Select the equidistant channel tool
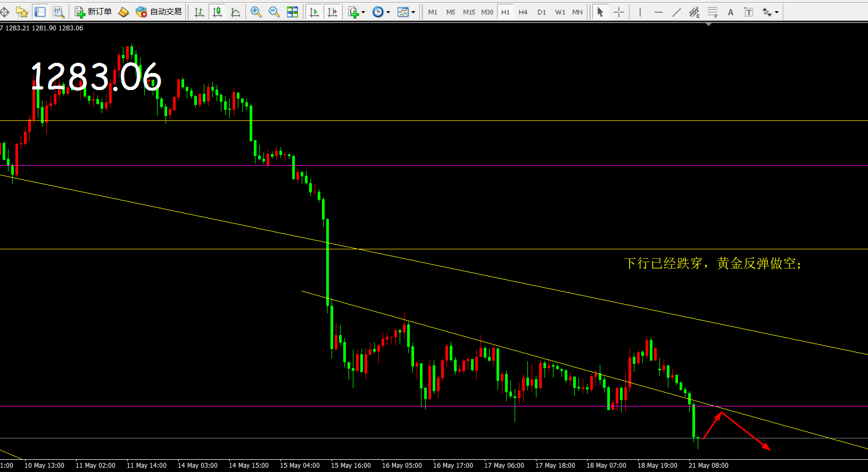Viewport: 868px width, 472px height. click(694, 12)
